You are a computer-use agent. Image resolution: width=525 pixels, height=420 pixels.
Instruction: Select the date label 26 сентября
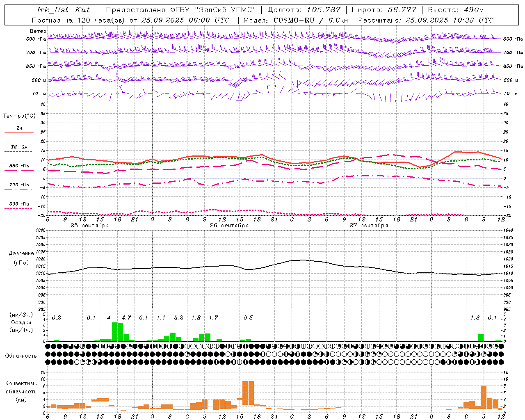coord(229,226)
